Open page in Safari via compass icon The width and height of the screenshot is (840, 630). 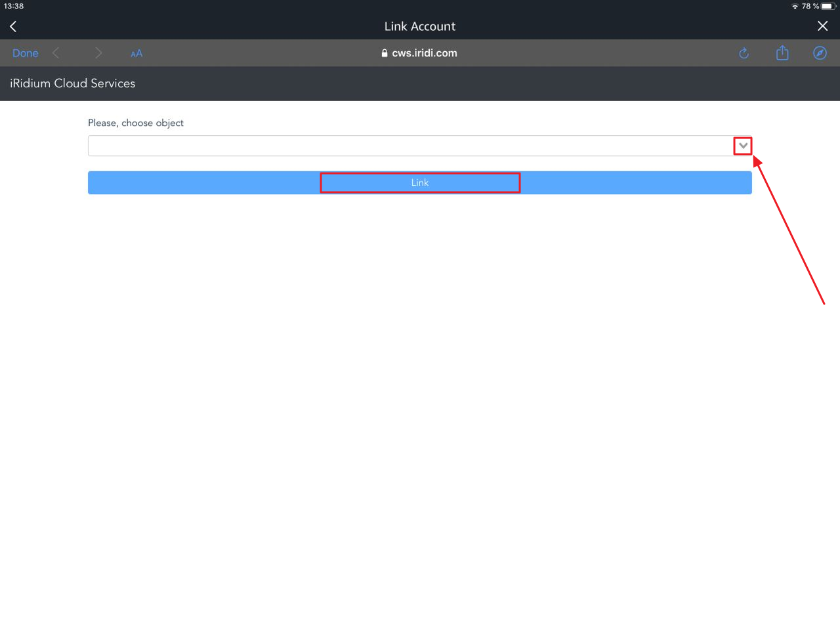click(820, 53)
